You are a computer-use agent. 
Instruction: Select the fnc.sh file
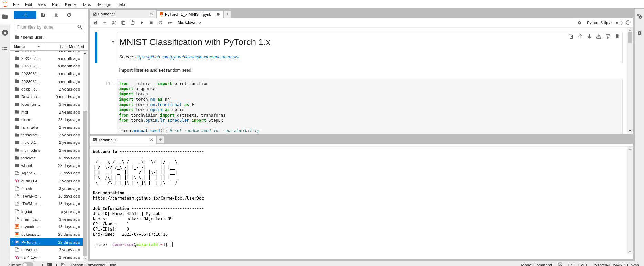[x=47, y=189]
